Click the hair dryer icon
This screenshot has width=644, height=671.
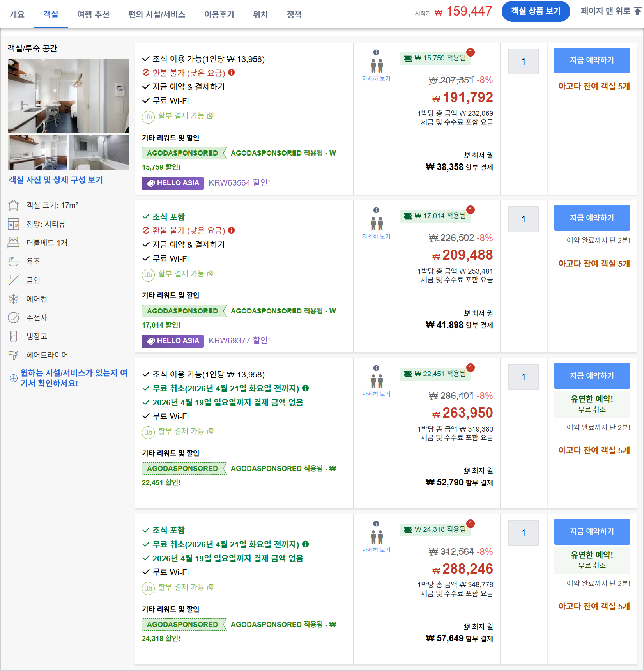click(x=14, y=355)
